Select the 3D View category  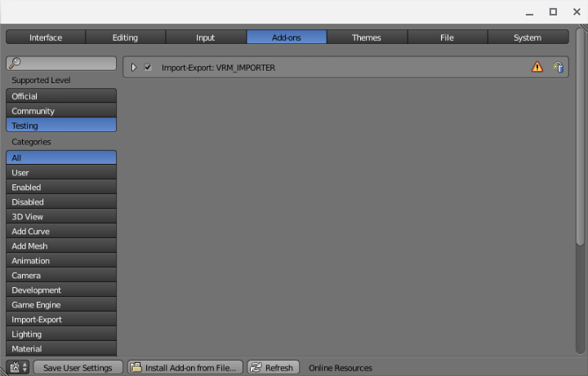[61, 216]
